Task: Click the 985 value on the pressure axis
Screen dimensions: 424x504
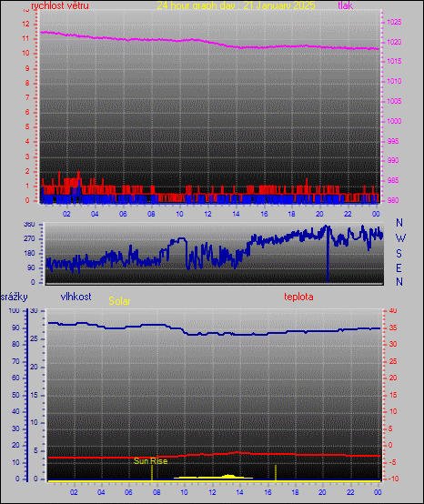Action: pos(393,180)
